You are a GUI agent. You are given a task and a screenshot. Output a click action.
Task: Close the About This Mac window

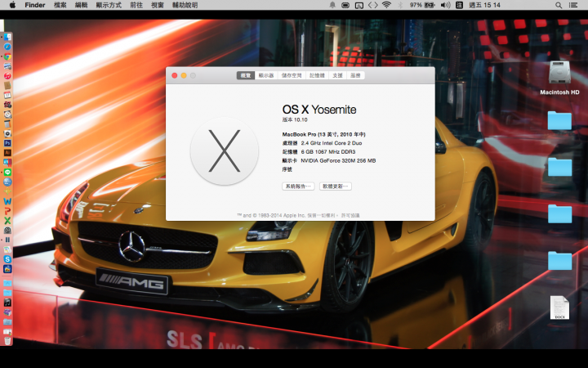(x=175, y=75)
